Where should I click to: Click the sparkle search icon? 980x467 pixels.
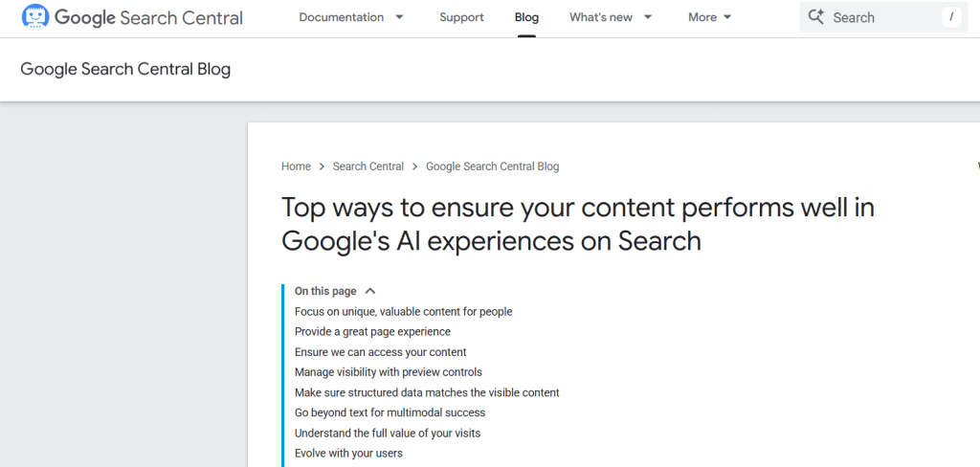[816, 17]
